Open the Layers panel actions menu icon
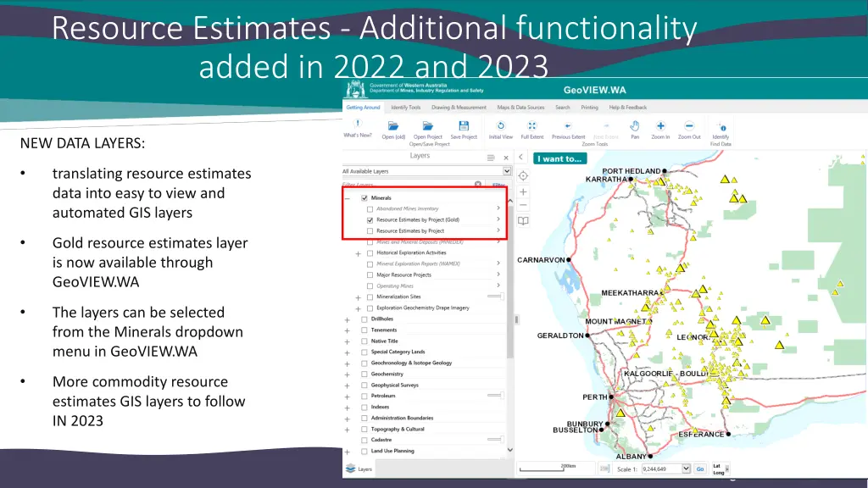The width and height of the screenshot is (868, 488). tap(491, 158)
